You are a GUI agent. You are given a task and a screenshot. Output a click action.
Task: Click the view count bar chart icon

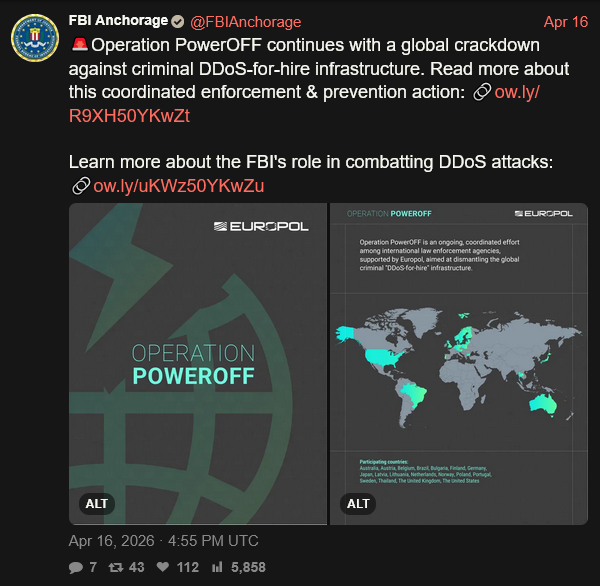point(217,567)
